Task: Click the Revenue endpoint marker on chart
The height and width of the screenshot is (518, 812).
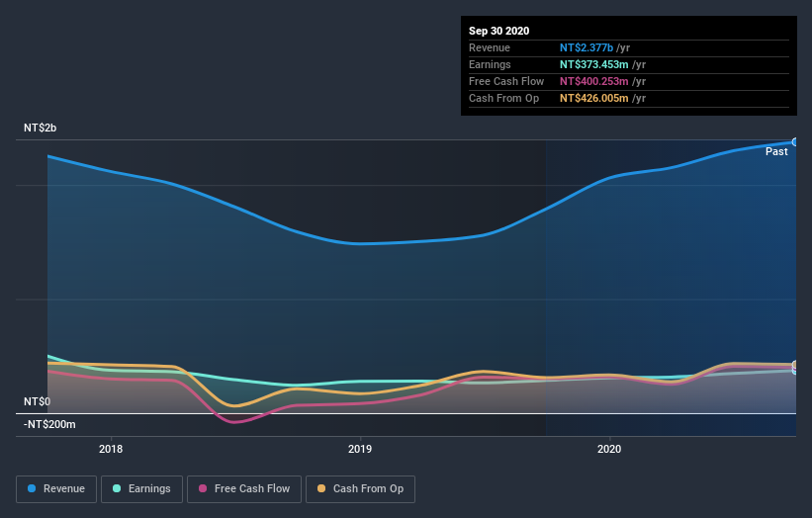Action: [795, 141]
